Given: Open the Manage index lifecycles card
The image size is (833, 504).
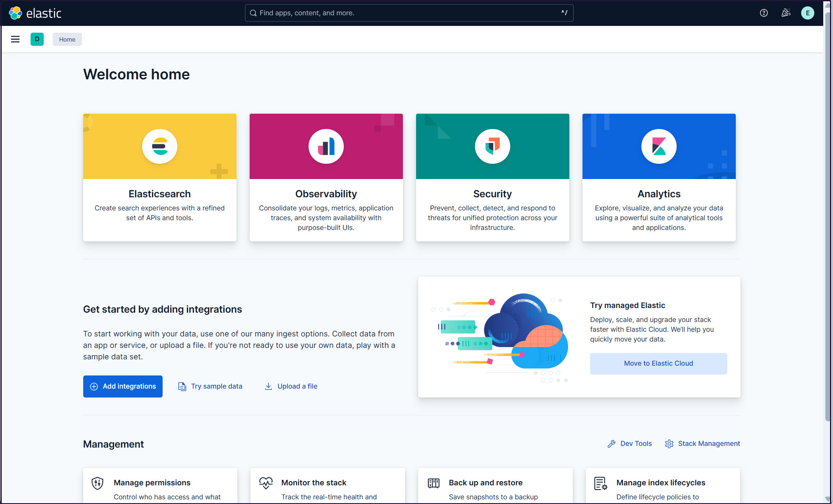Looking at the screenshot, I should (x=663, y=486).
